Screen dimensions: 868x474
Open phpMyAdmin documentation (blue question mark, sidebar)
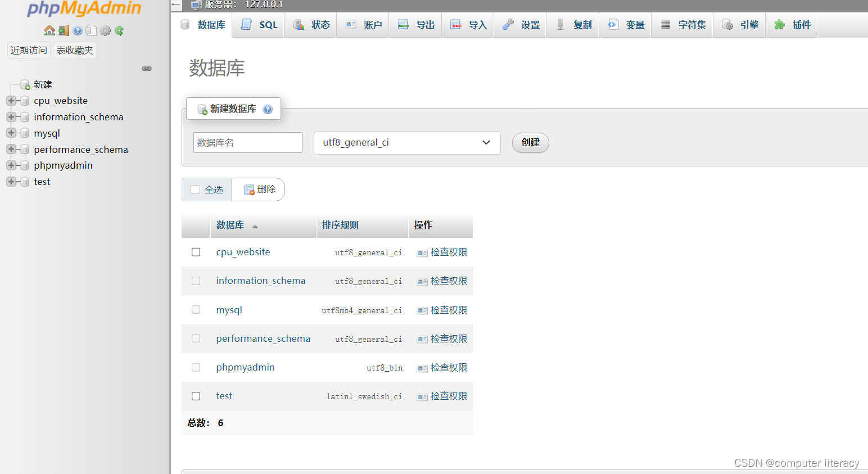[x=78, y=30]
